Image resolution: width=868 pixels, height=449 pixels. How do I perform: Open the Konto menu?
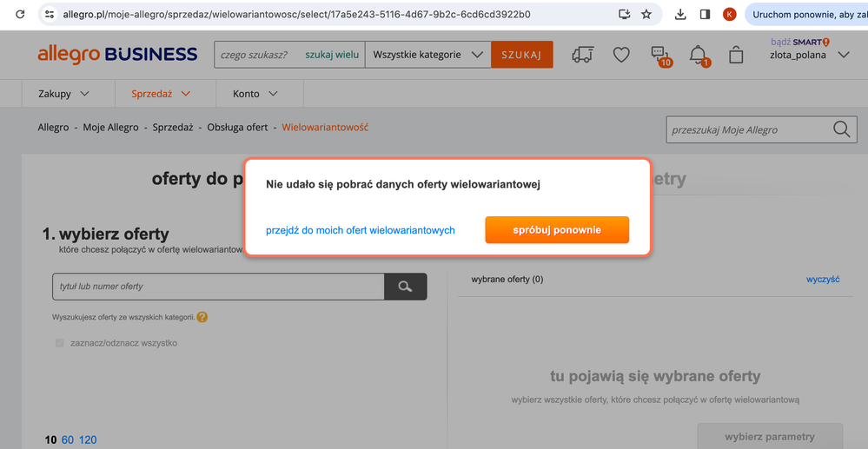(x=255, y=93)
